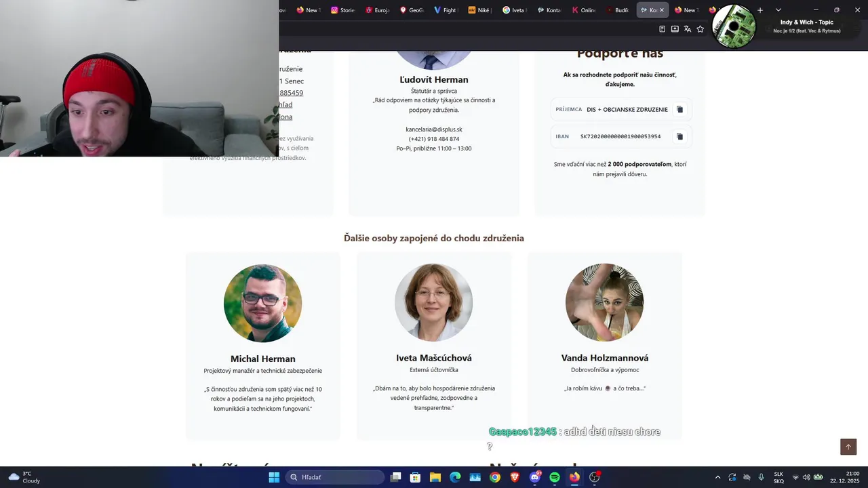
Task: Open the SLK keyboard language switcher
Action: [778, 477]
